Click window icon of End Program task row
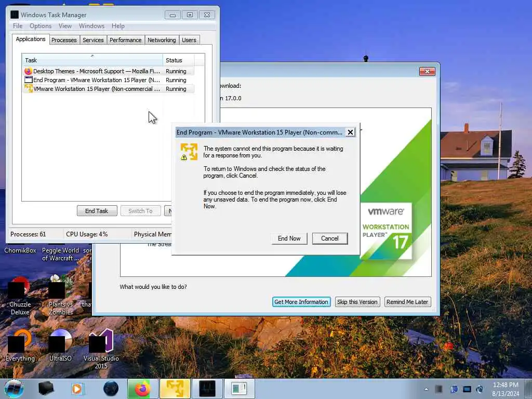 pos(28,80)
